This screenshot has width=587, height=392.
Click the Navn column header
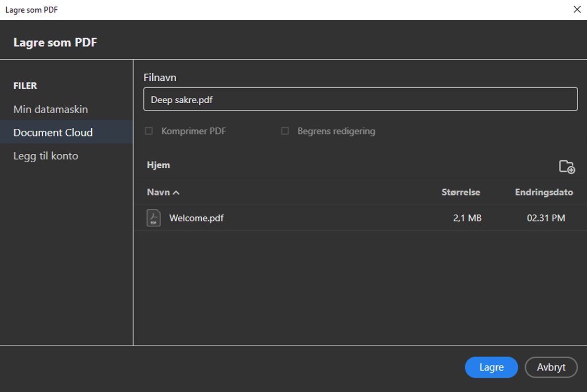tap(158, 192)
